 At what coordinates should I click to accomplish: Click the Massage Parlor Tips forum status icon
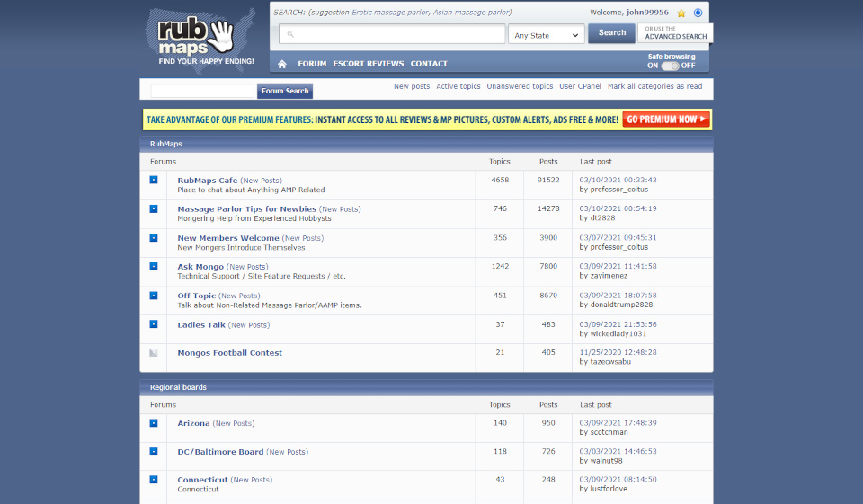click(154, 209)
